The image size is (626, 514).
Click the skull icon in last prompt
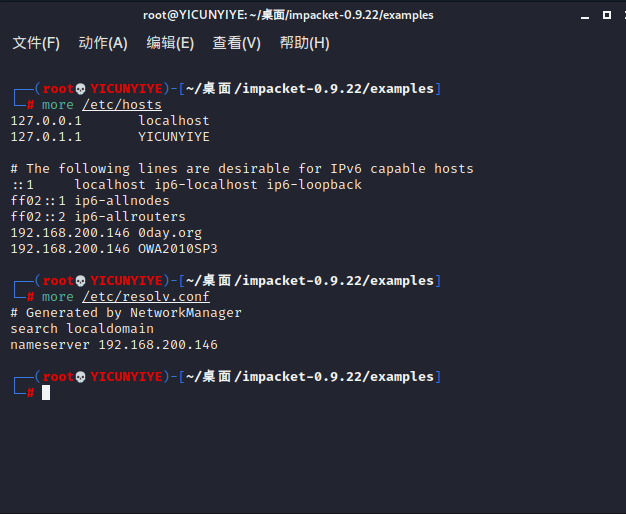point(80,377)
